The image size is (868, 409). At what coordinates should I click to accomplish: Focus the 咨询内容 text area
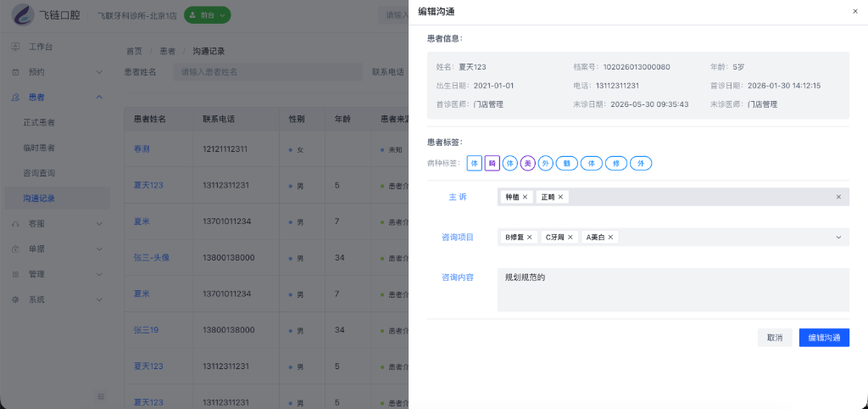tap(673, 290)
